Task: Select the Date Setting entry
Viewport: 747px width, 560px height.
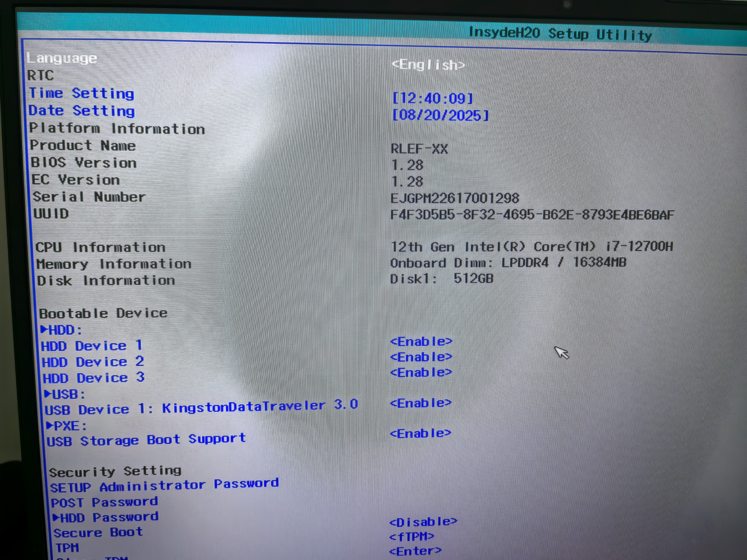Action: pos(82,111)
